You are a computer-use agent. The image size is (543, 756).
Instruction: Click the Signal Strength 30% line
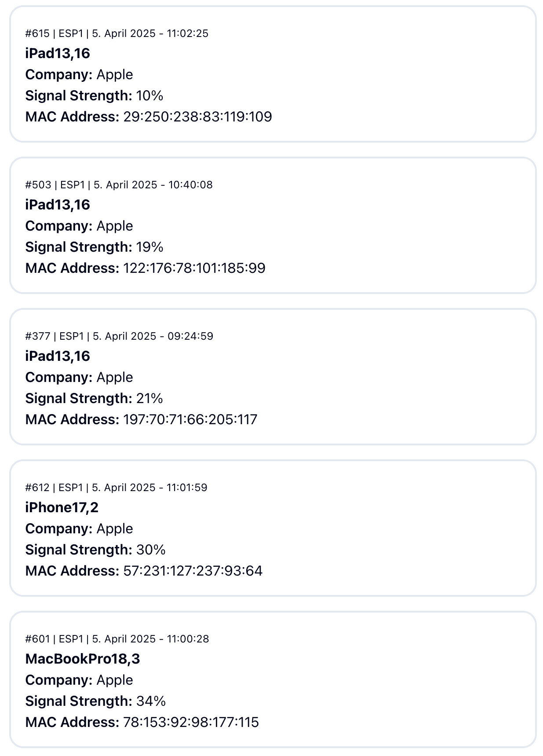click(x=95, y=550)
